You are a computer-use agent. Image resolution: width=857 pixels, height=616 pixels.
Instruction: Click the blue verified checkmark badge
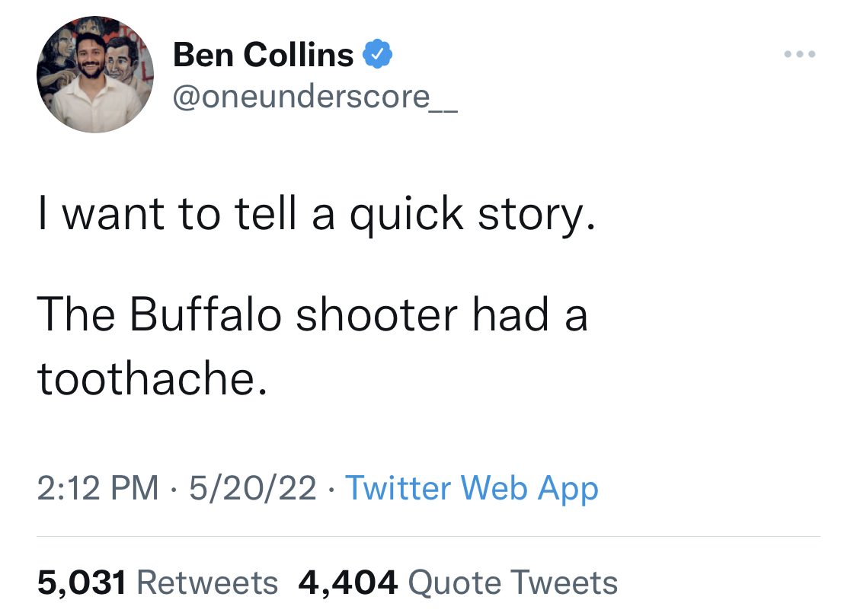point(376,55)
